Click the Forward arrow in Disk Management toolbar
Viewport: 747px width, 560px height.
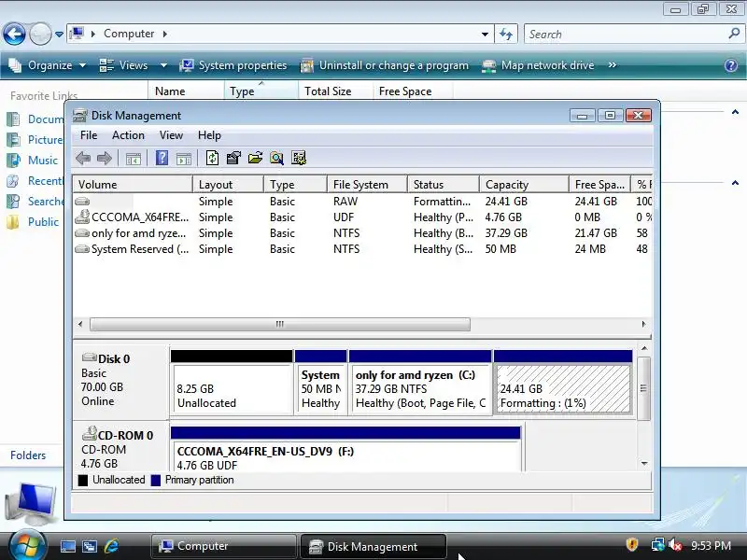(105, 158)
